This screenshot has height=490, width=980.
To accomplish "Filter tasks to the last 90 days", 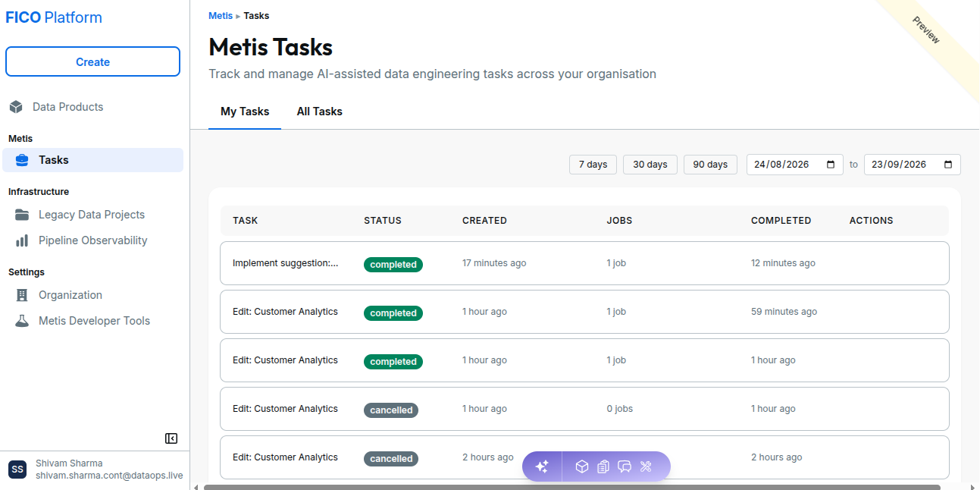I will [710, 165].
